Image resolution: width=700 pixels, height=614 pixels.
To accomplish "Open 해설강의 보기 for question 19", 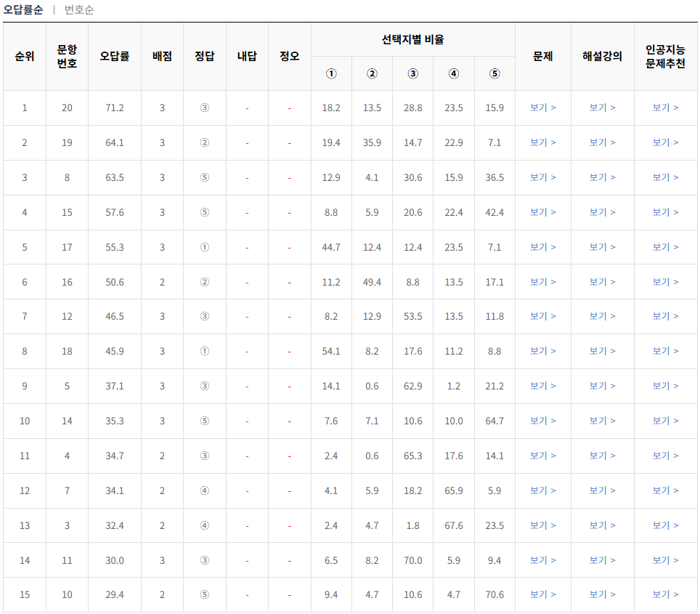I will tap(603, 142).
